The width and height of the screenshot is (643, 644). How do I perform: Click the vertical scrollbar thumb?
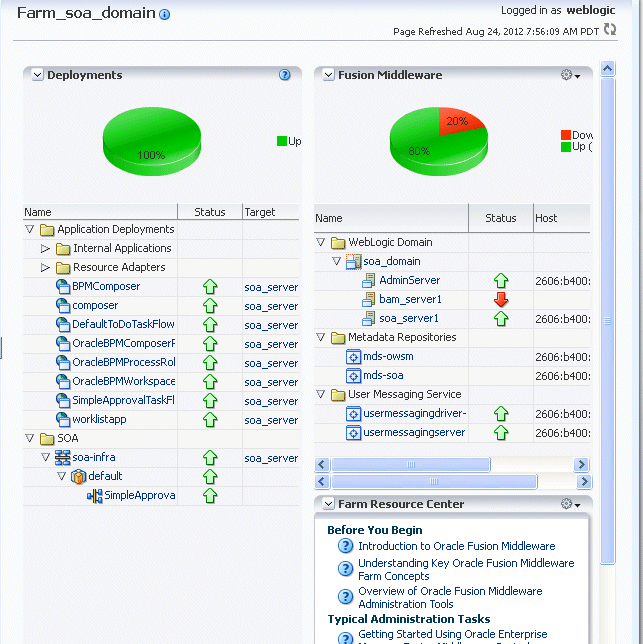tap(607, 321)
